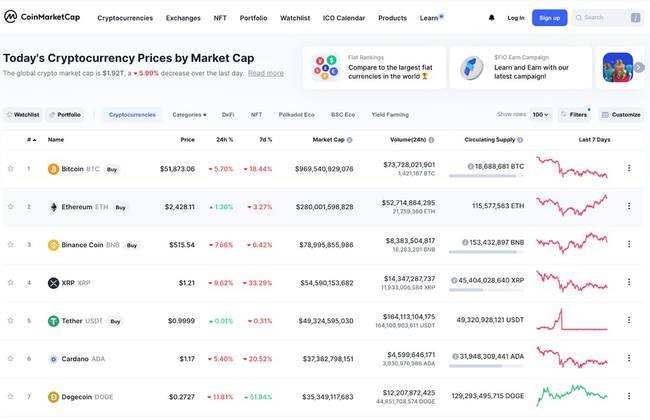This screenshot has height=420, width=650.
Task: Click Buy next to Bitcoin BTC
Action: coord(112,170)
